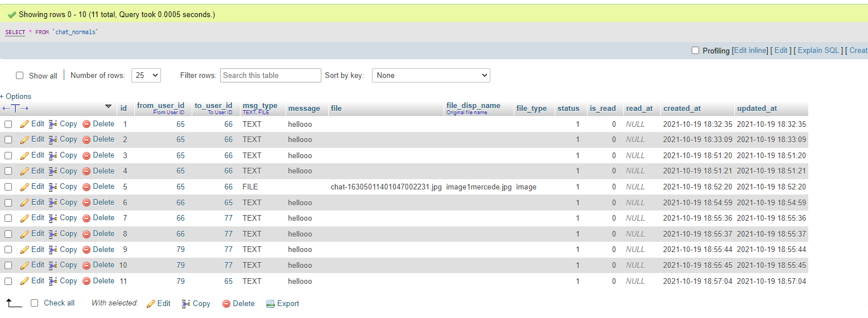Click the Edit pencil icon for row id 1
This screenshot has width=868, height=318.
click(x=24, y=124)
